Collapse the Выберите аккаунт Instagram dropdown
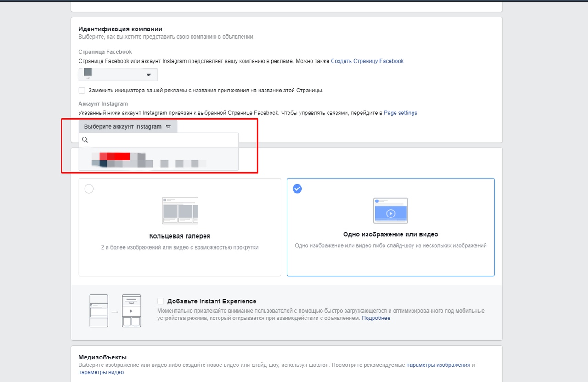 (x=128, y=126)
